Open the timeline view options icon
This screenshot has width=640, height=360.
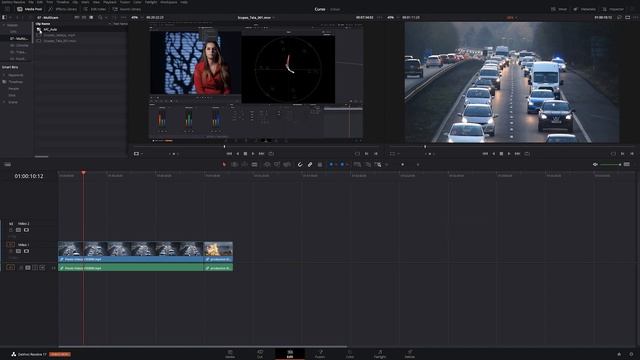[x=7, y=164]
